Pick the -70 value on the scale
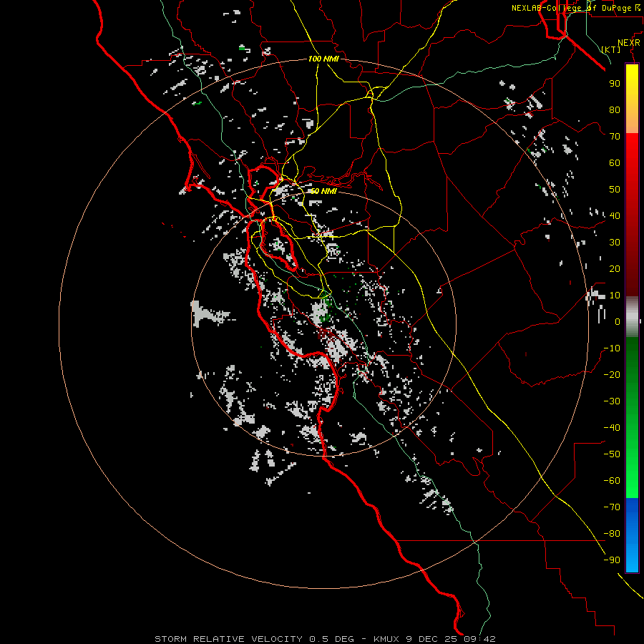The image size is (644, 644). (612, 507)
